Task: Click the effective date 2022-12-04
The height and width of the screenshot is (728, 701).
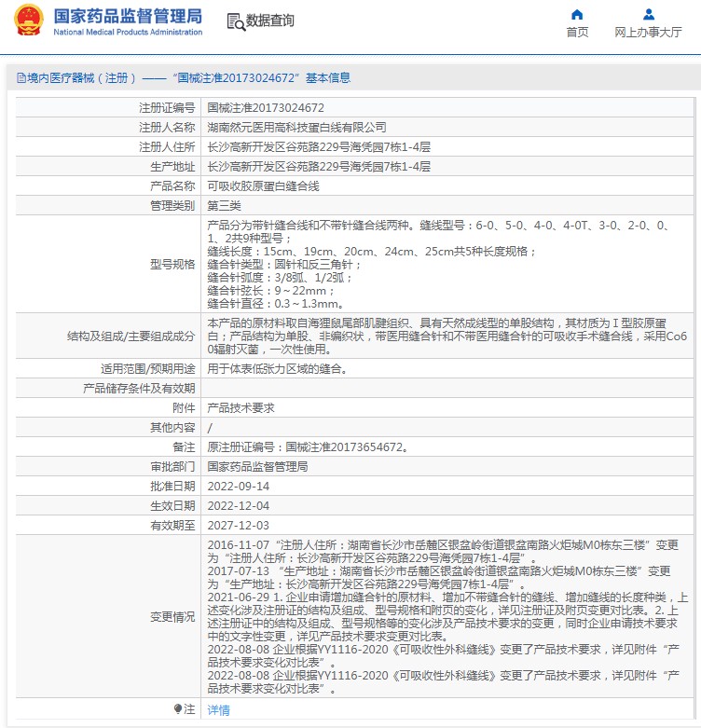Action: click(238, 505)
